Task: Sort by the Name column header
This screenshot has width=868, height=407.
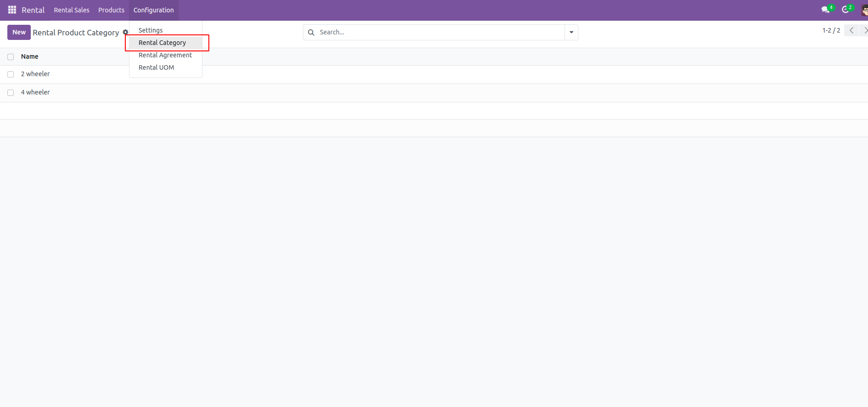Action: (x=29, y=56)
